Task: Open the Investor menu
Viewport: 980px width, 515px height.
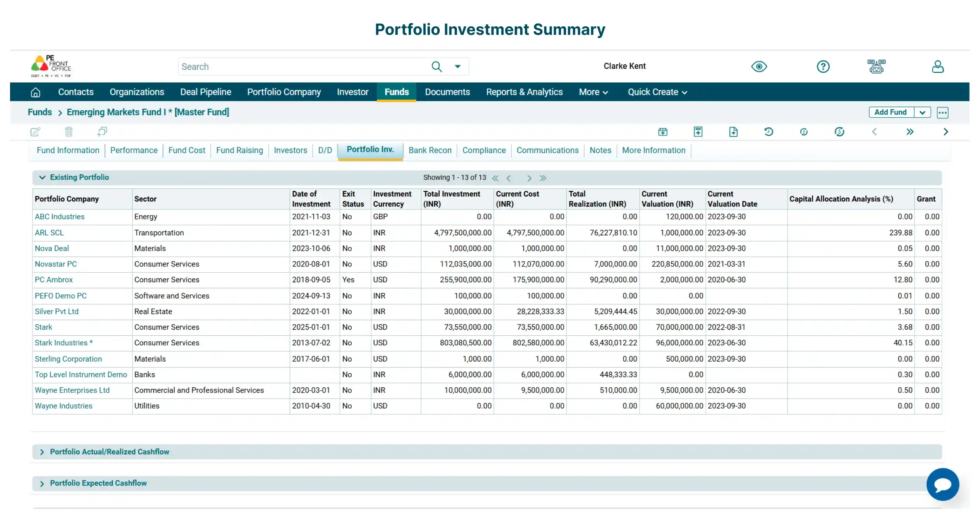Action: (352, 92)
